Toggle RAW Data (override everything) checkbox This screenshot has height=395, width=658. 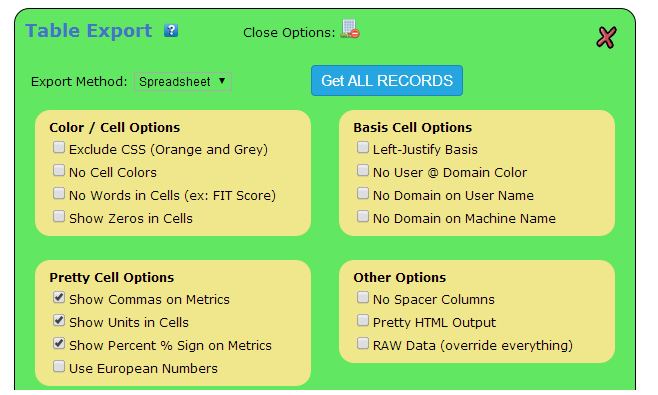point(363,343)
